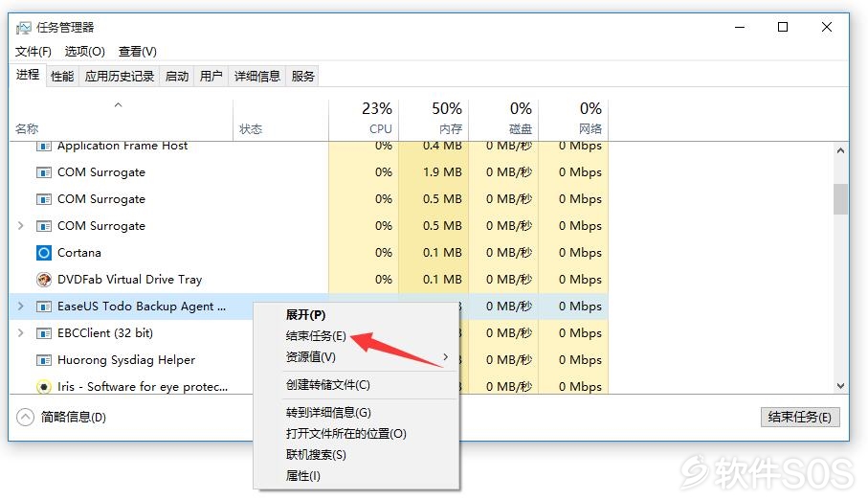The height and width of the screenshot is (500, 868).
Task: Click the Iris eye protection process icon
Action: tap(44, 387)
